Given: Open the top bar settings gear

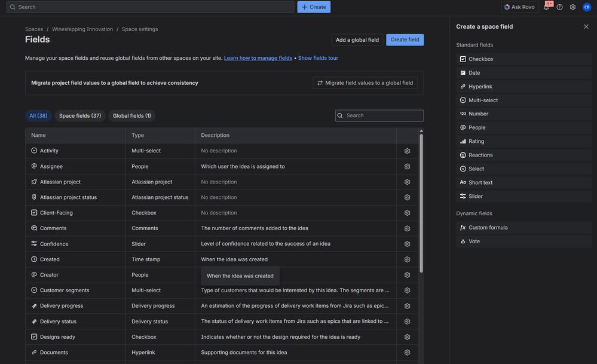Looking at the screenshot, I should click(x=572, y=7).
